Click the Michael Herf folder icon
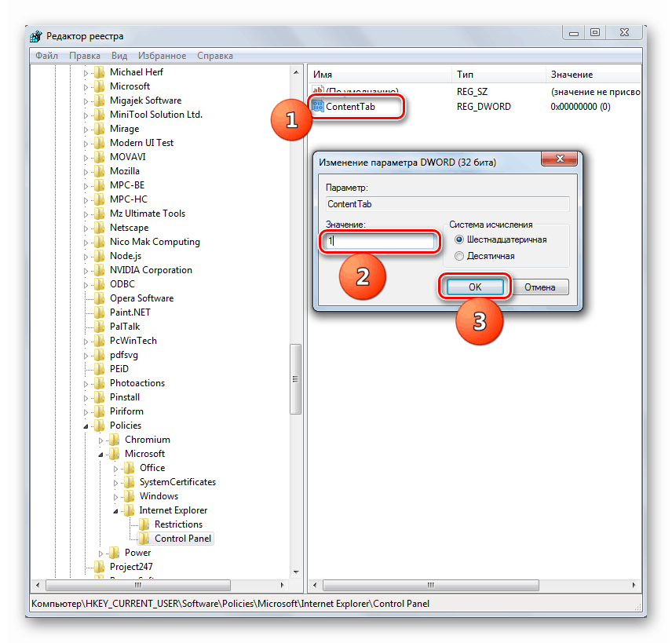672x643 pixels. (100, 72)
